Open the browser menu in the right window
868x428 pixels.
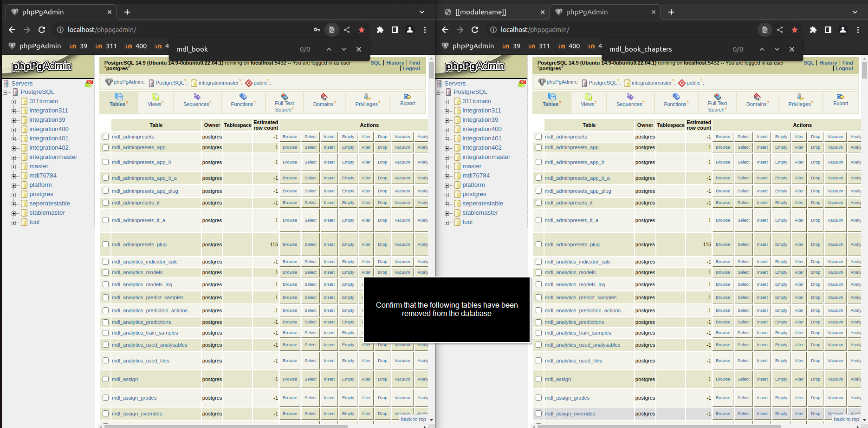click(858, 30)
